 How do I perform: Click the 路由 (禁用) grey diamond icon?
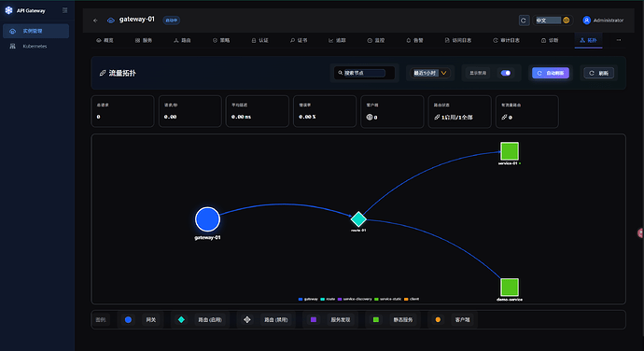coord(246,320)
